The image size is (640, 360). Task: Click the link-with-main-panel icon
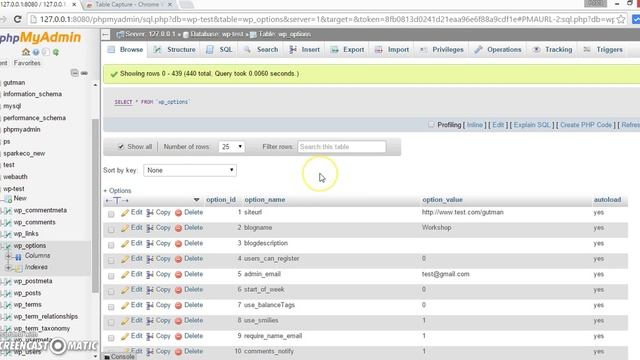tap(84, 73)
